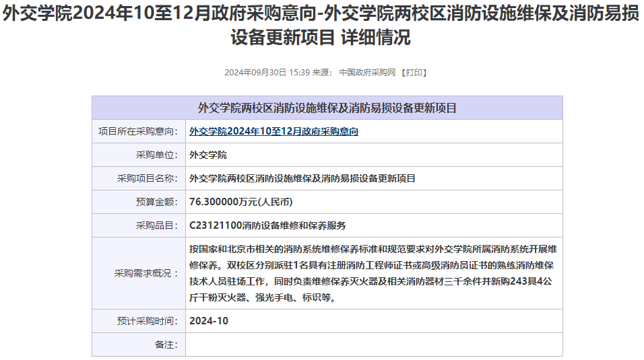Viewport: 644px width, 360px height.
Task: Click the empty 备注 remarks value cell
Action: pyautogui.click(x=373, y=345)
